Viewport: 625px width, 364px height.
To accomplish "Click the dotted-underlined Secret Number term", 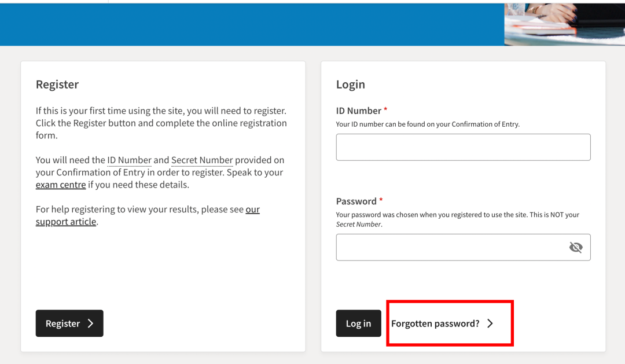I will tap(202, 160).
